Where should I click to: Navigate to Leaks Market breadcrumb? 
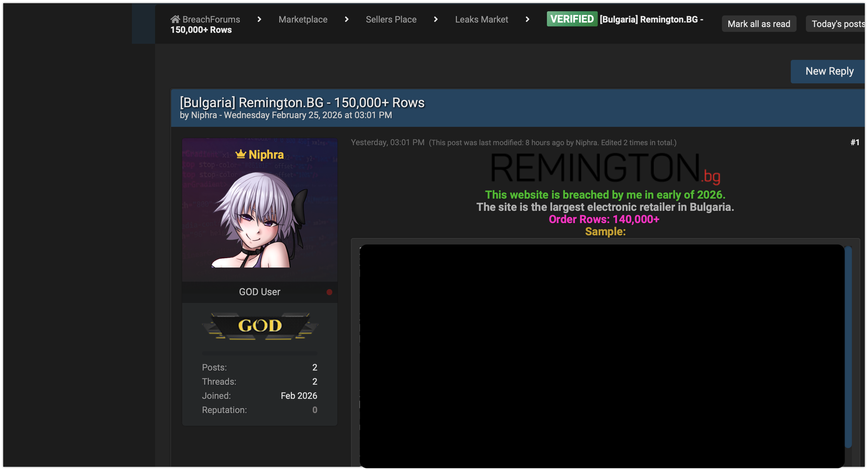[481, 19]
